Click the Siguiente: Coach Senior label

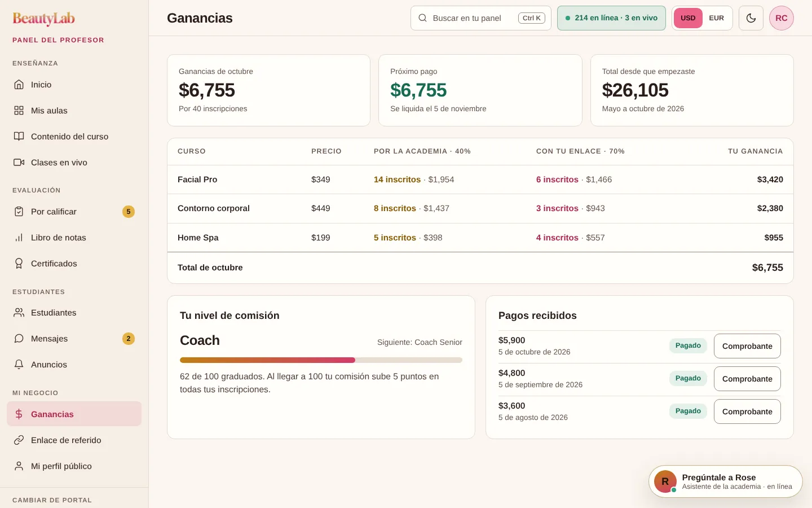coord(420,342)
